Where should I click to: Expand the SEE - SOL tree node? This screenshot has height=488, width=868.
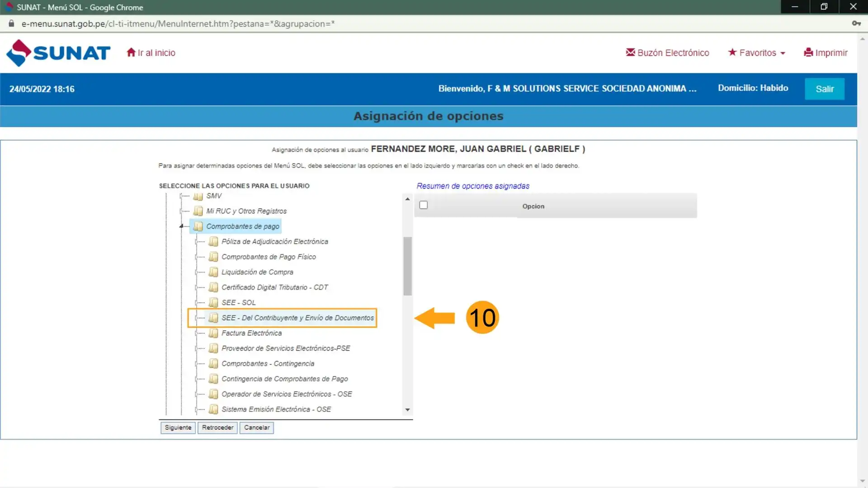coord(196,303)
